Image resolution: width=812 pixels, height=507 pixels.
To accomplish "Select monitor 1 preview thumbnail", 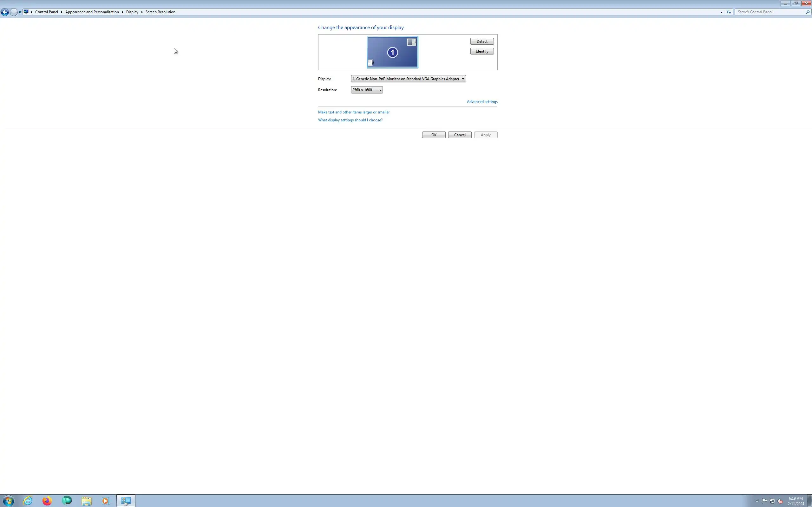I will [392, 52].
